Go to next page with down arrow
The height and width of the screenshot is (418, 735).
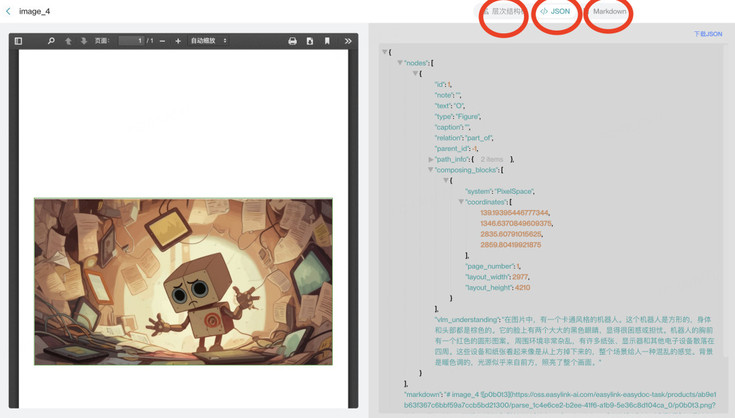point(83,41)
